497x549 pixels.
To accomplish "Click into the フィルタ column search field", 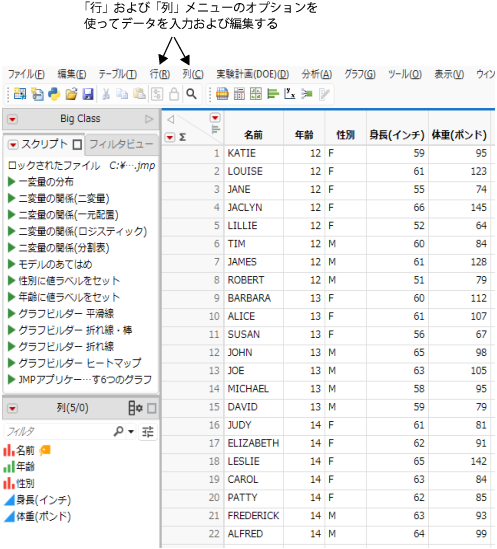I will pos(59,431).
